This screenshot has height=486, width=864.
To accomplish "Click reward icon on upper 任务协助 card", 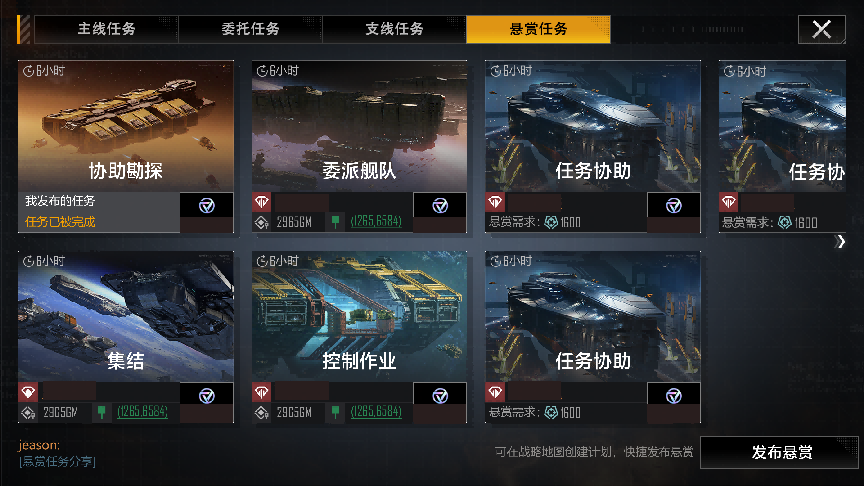I will [673, 206].
